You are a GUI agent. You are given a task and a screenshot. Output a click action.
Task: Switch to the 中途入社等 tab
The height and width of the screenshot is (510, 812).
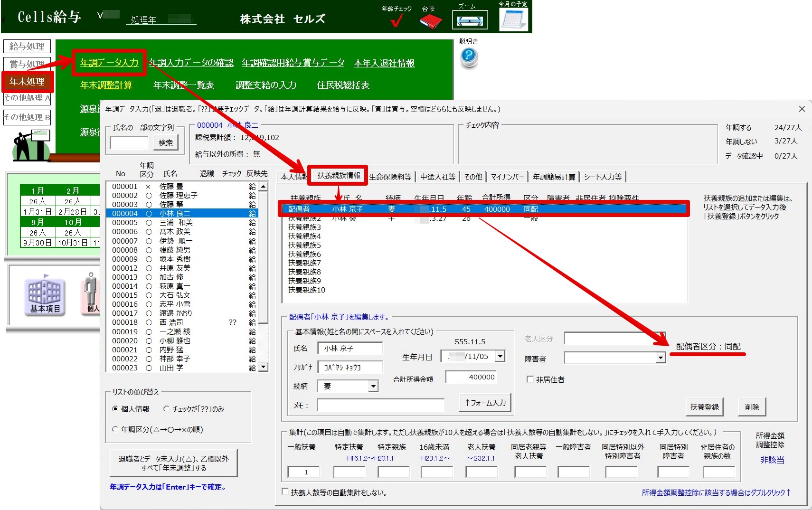coord(438,177)
